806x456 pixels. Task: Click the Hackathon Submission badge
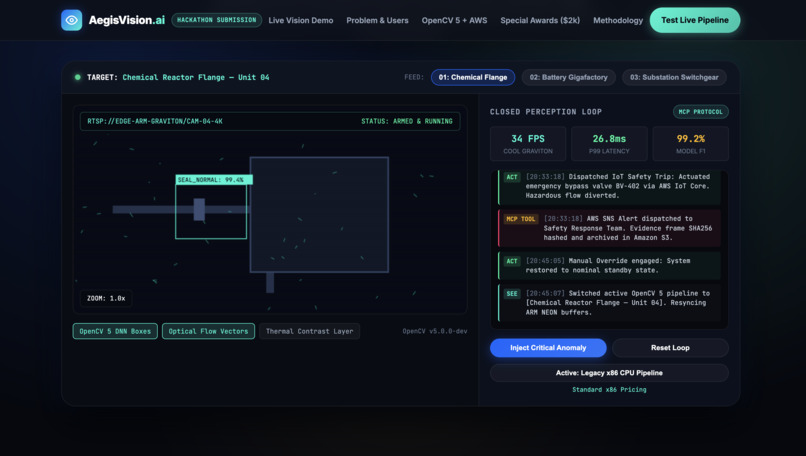(x=216, y=20)
